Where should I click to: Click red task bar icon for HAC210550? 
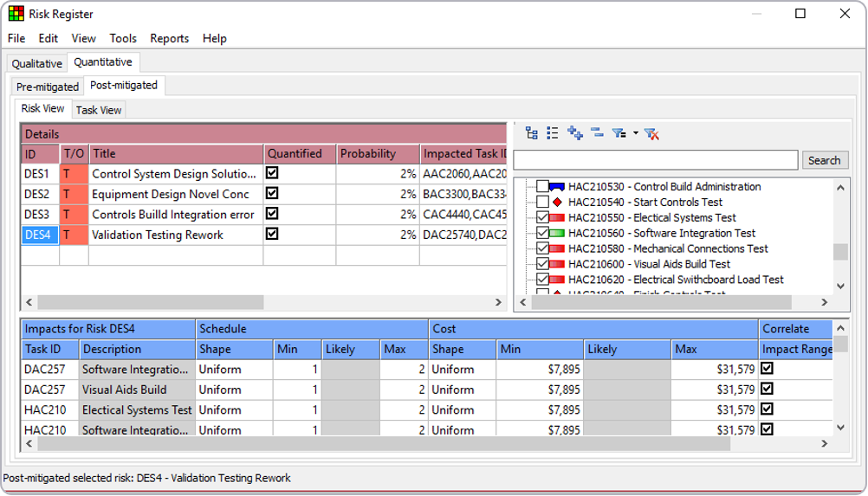pos(557,218)
